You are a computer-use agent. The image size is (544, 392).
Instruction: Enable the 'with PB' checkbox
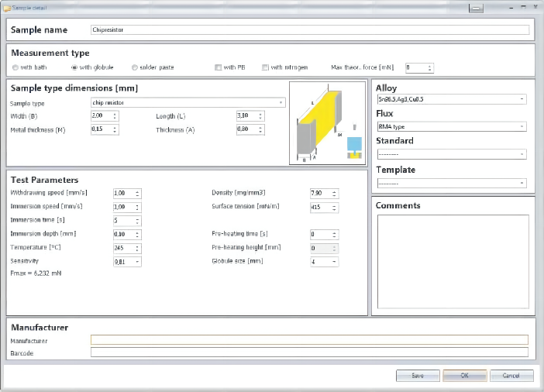[x=219, y=67]
